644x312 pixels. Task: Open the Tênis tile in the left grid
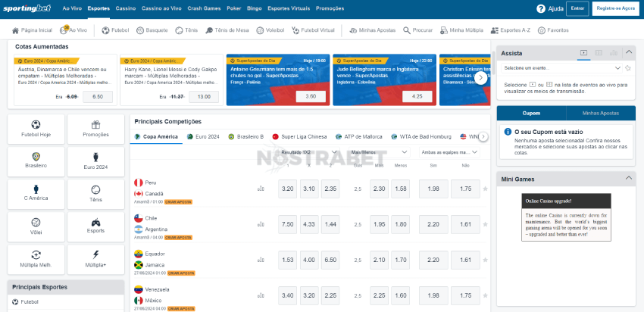click(x=95, y=194)
